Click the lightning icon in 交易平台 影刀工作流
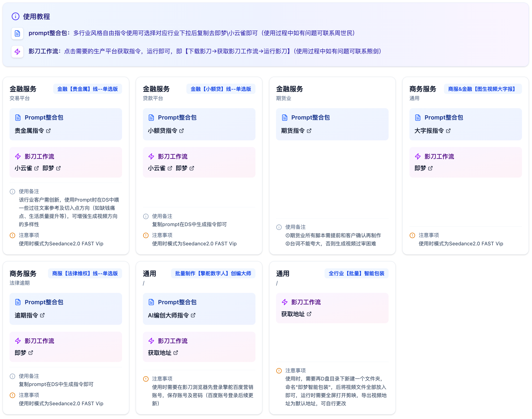This screenshot has width=532, height=419. pos(18,156)
